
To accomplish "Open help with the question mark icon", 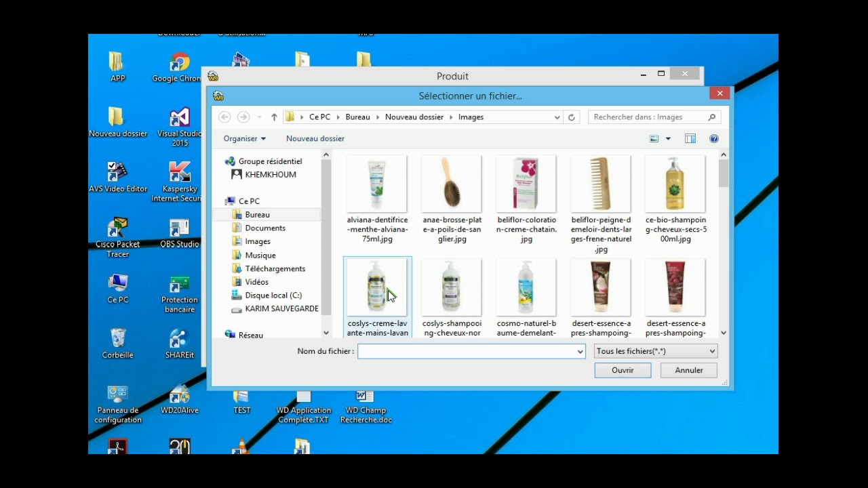I will tap(713, 138).
